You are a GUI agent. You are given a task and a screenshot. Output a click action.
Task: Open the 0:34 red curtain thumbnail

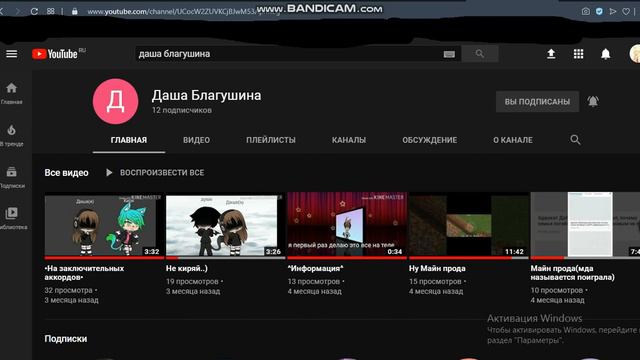click(x=347, y=226)
